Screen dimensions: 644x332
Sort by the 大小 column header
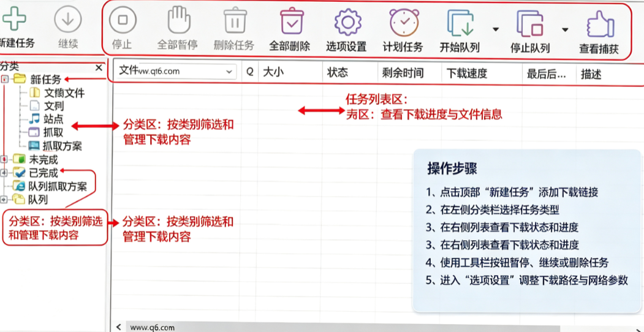[x=290, y=73]
